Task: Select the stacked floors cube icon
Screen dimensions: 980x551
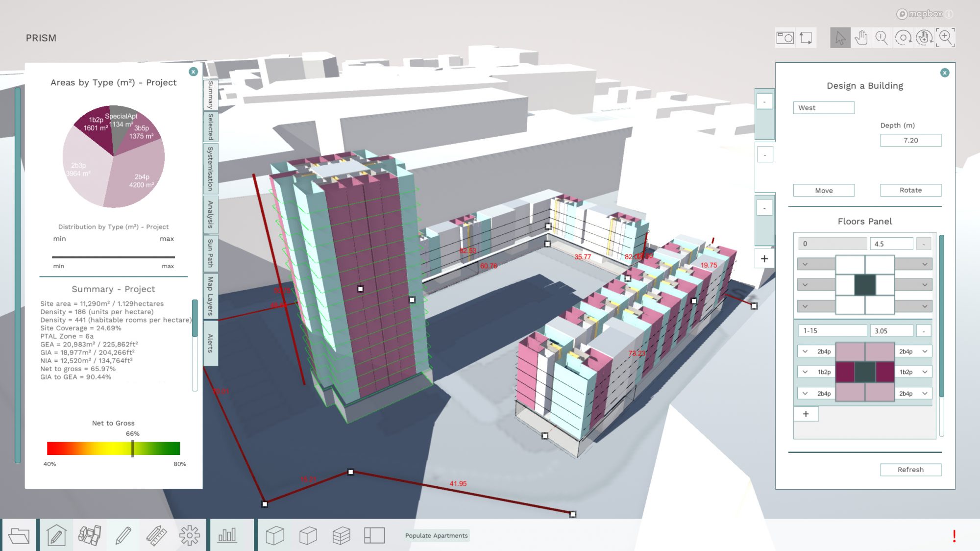Action: pyautogui.click(x=341, y=535)
